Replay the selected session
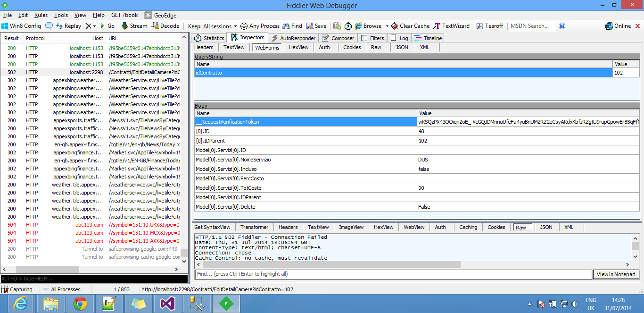This screenshot has width=644, height=313. click(x=68, y=26)
